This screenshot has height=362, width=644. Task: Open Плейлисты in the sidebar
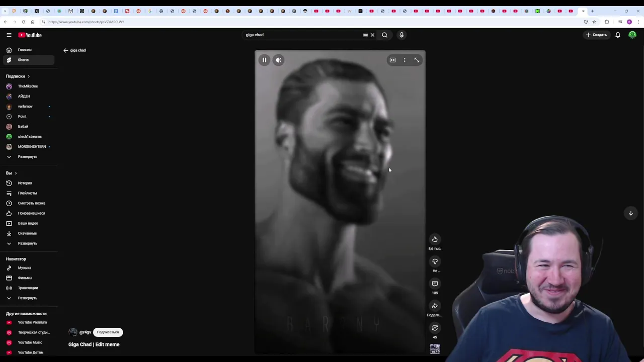28,193
